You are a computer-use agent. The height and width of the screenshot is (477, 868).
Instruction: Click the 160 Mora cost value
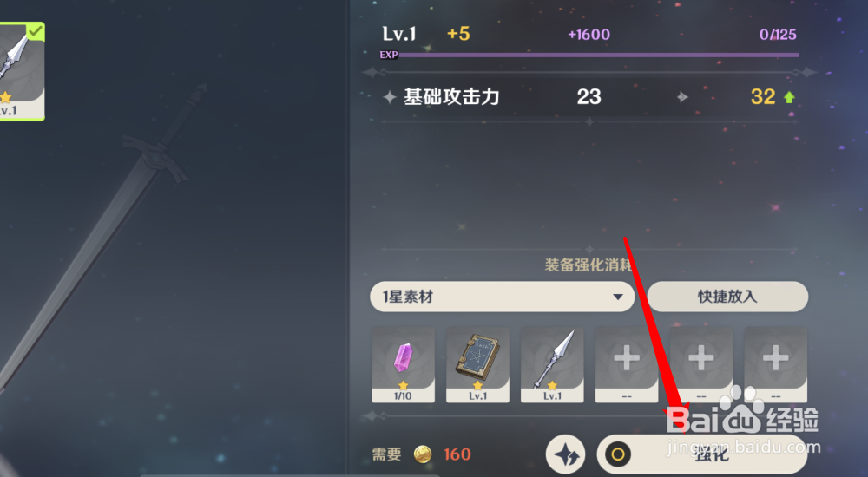tap(457, 454)
